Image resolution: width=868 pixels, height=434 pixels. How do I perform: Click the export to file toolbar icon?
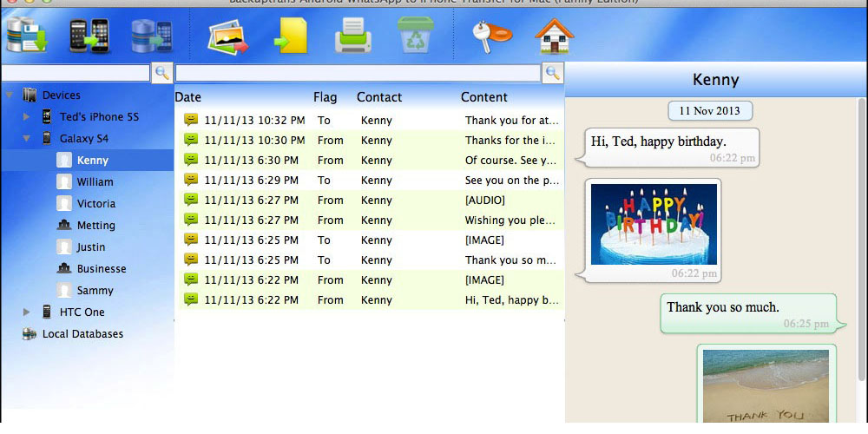click(291, 35)
